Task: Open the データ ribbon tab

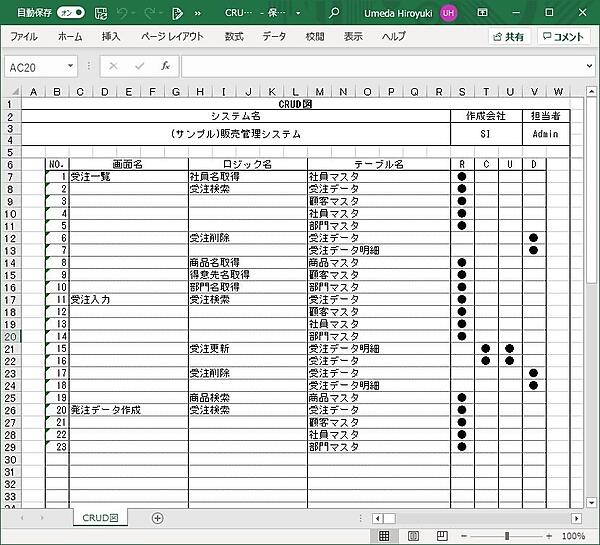Action: click(274, 37)
